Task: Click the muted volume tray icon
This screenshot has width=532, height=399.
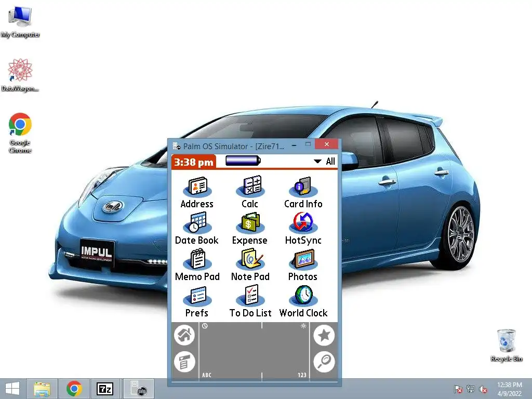Action: (483, 389)
